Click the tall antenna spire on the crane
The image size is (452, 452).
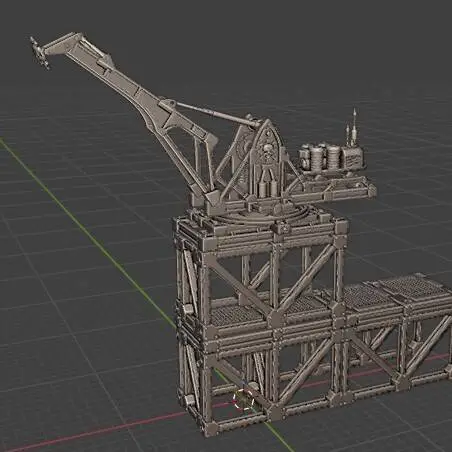tap(355, 128)
